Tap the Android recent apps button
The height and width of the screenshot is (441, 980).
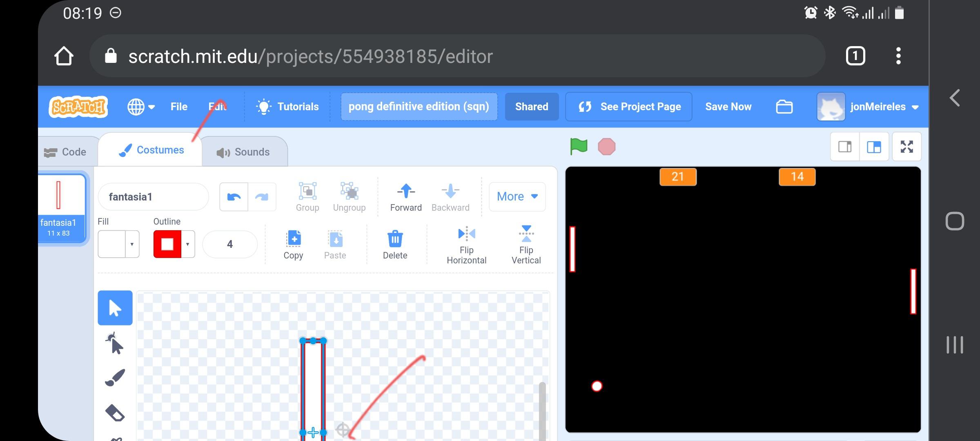pos(955,345)
